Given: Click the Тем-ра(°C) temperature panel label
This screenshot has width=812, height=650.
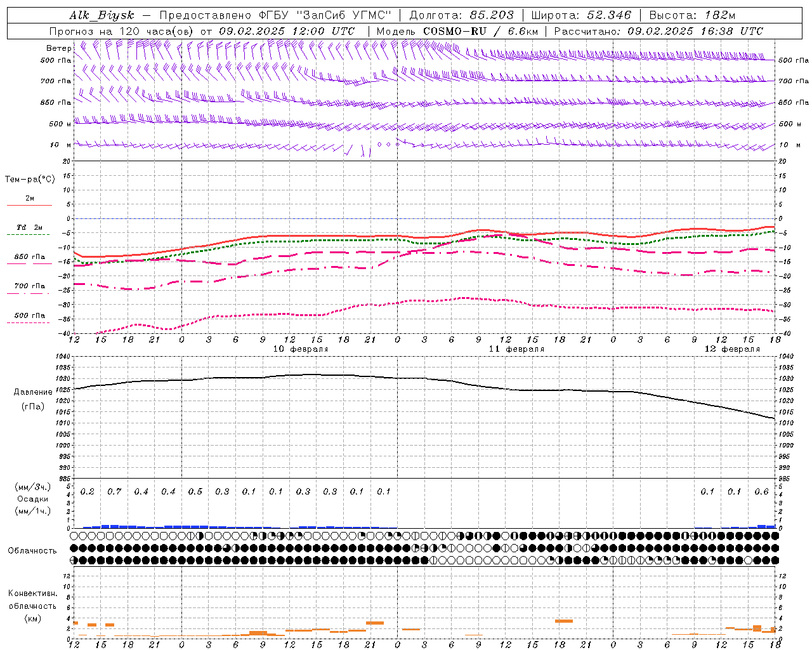Looking at the screenshot, I should point(30,180).
